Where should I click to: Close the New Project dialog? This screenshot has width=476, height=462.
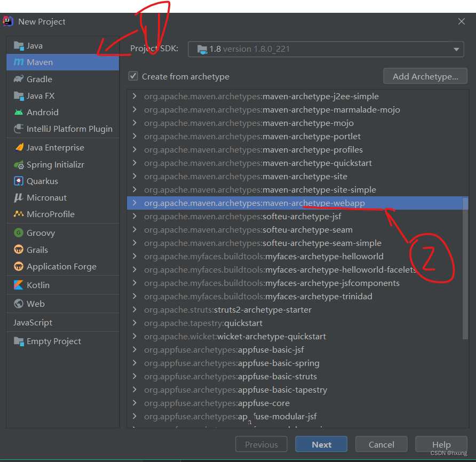tap(462, 21)
